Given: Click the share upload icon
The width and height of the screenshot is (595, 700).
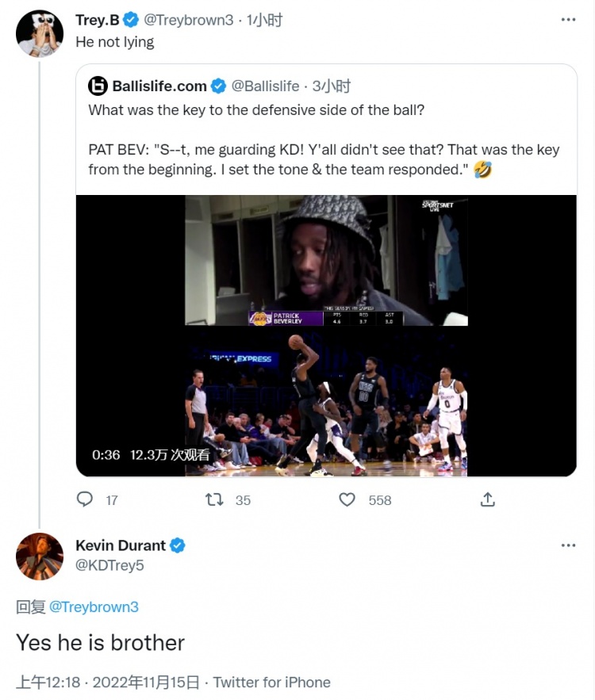Looking at the screenshot, I should (488, 499).
